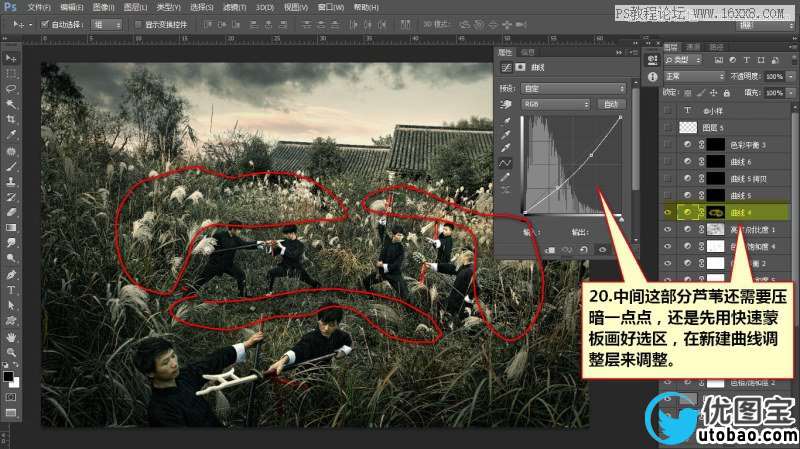Select the Clone Stamp tool

point(11,181)
